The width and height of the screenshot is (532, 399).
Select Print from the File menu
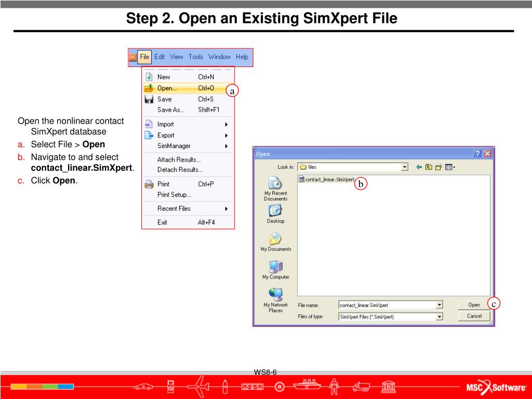pos(188,184)
